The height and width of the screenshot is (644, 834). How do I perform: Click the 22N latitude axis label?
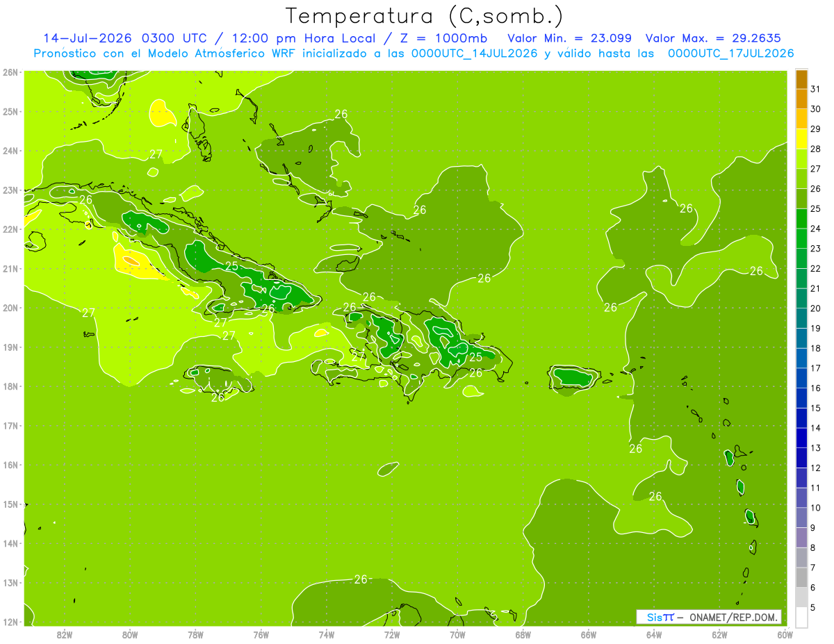[x=10, y=229]
